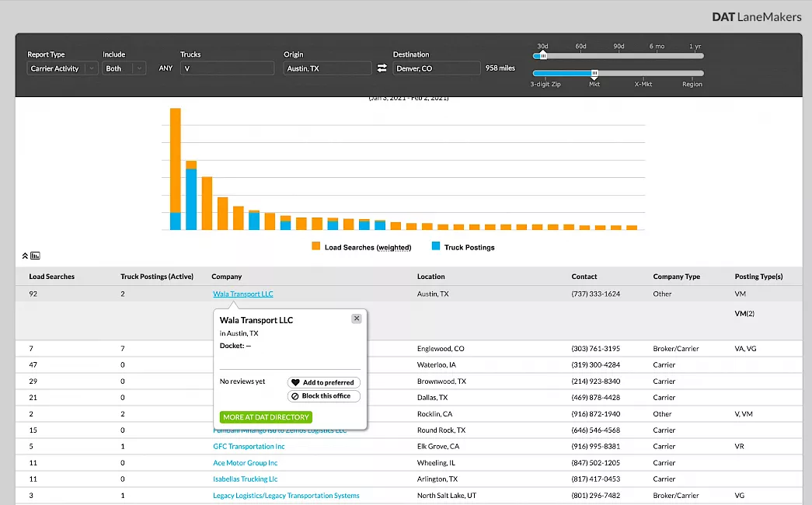Click the Truck Postings legend label
812x505 pixels.
(469, 248)
